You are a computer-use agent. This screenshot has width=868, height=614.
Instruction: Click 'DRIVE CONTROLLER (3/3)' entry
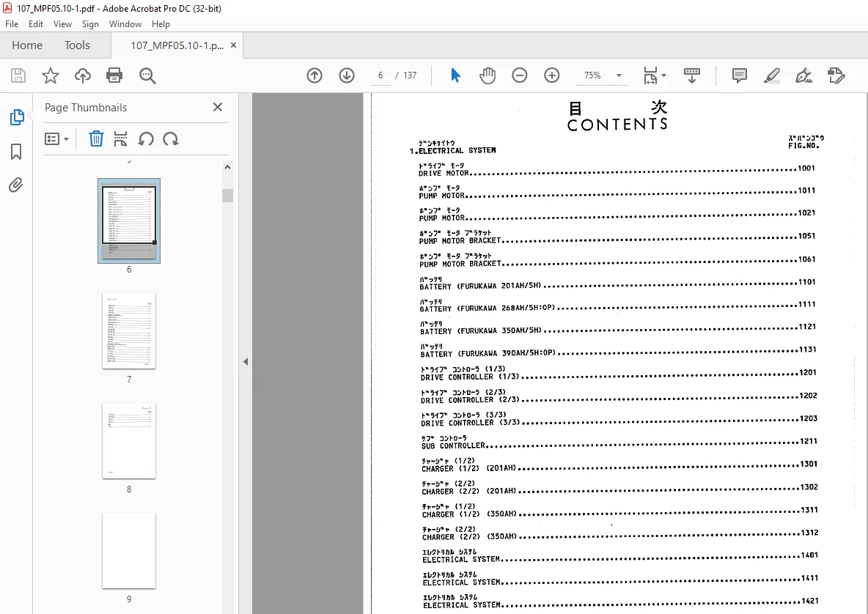click(x=619, y=419)
